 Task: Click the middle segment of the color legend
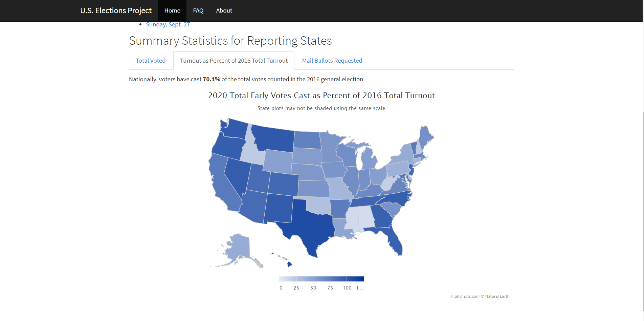321,279
